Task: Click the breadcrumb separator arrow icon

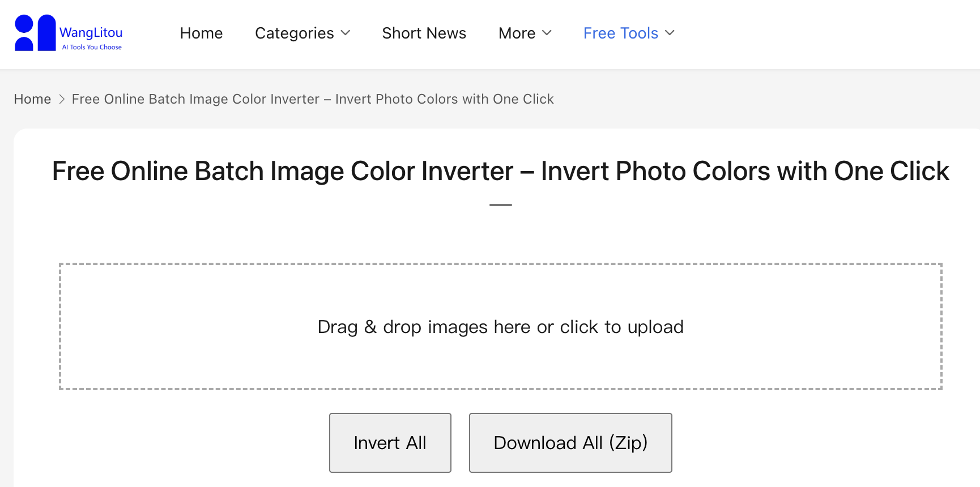Action: (62, 99)
